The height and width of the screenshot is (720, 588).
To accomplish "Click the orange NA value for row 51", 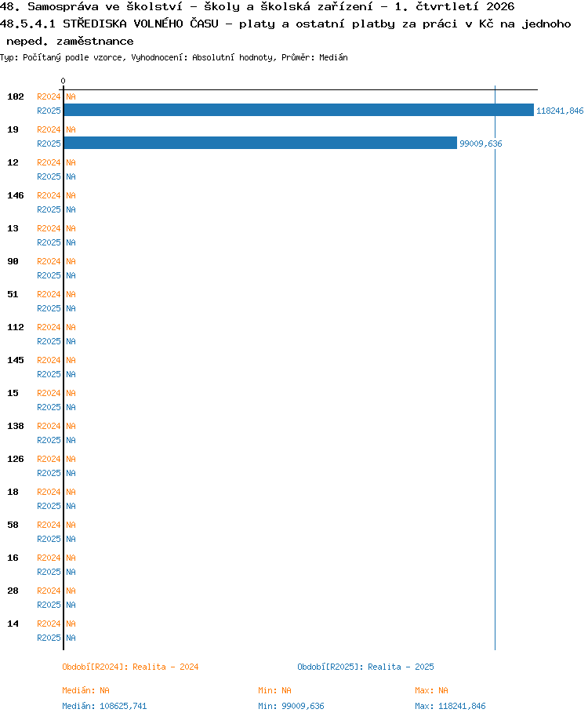I will point(71,294).
